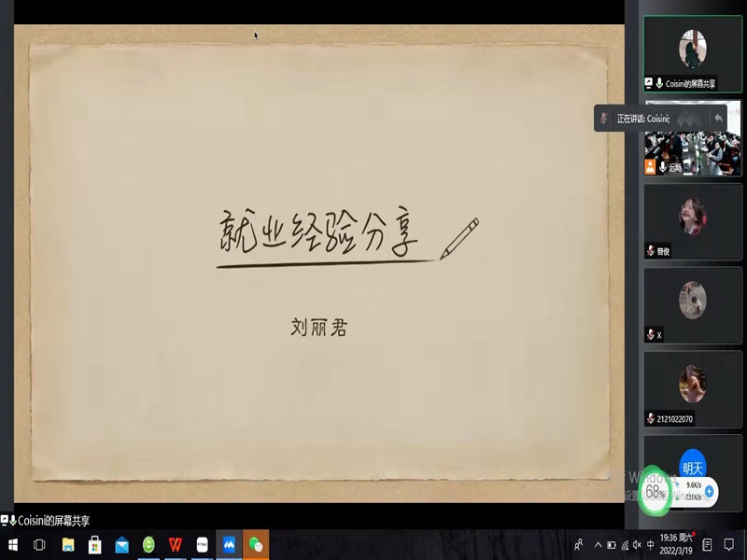Open the Windows Start menu
This screenshot has width=747, height=560.
click(13, 545)
